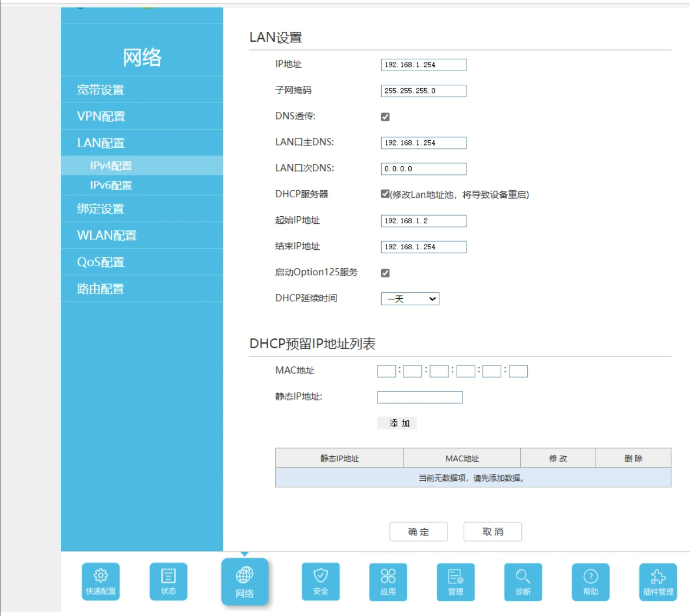Image resolution: width=694 pixels, height=616 pixels.
Task: Open the 诊断 magnifier icon
Action: [x=523, y=581]
